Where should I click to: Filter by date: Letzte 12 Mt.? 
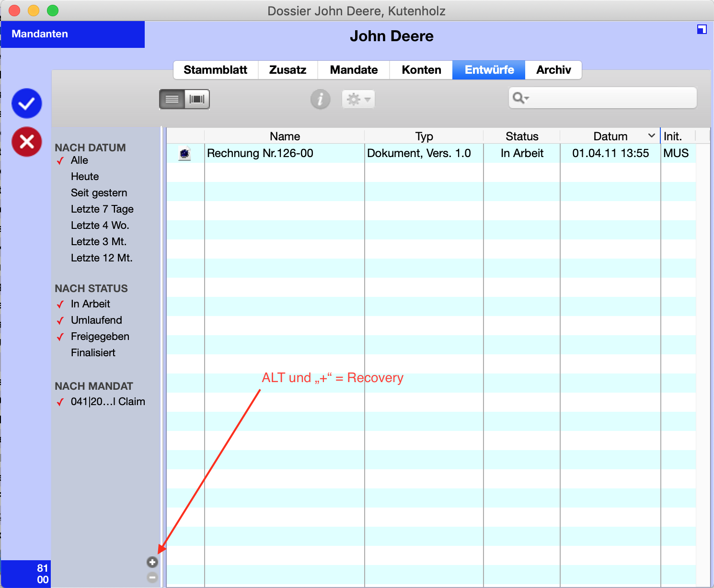tap(102, 258)
